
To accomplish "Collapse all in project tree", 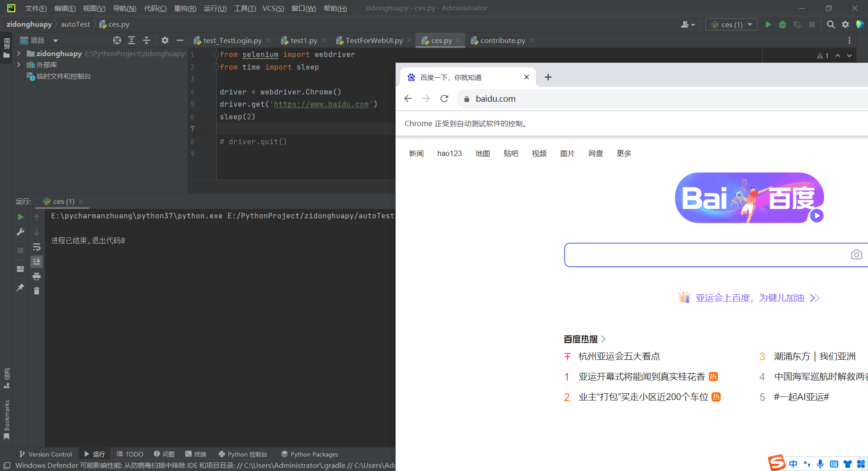I will click(146, 40).
